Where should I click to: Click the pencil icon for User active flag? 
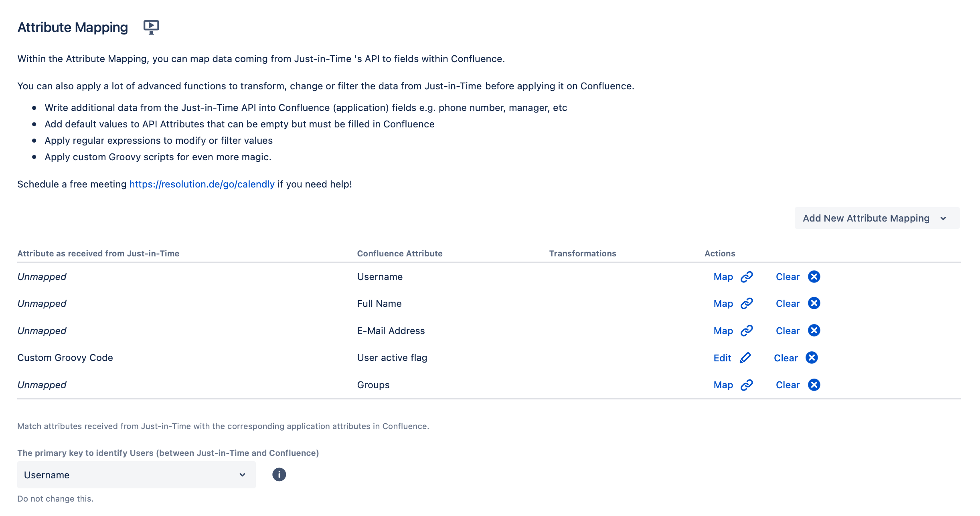(x=745, y=358)
